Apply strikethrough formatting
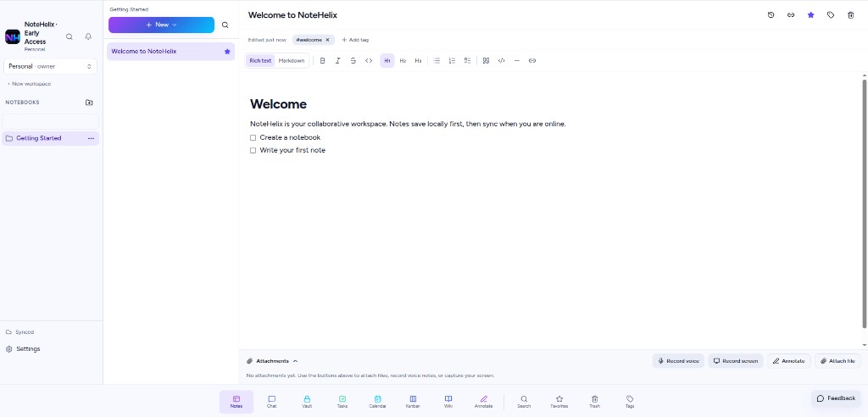Image resolution: width=868 pixels, height=417 pixels. pyautogui.click(x=353, y=61)
